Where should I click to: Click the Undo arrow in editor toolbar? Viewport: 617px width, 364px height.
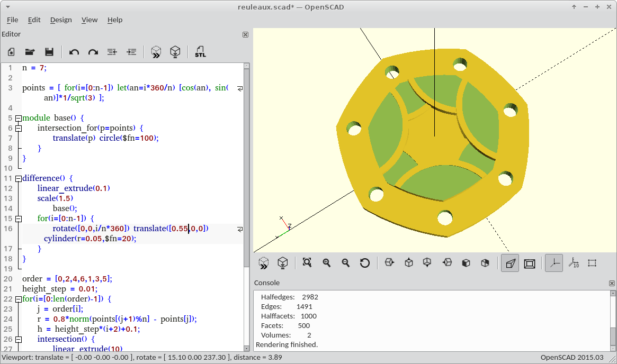[74, 52]
